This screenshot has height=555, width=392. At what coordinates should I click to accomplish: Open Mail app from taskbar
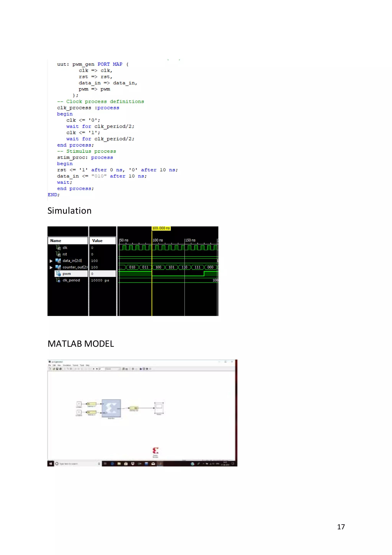point(153,464)
